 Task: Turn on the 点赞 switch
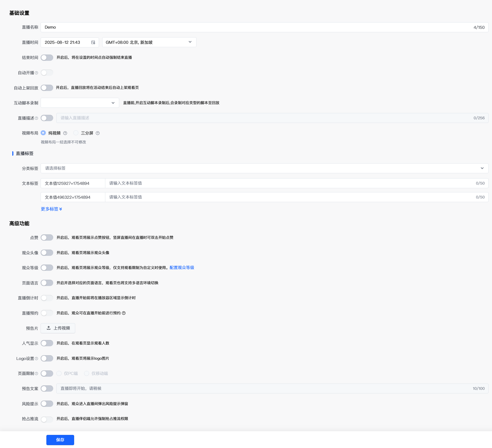47,238
